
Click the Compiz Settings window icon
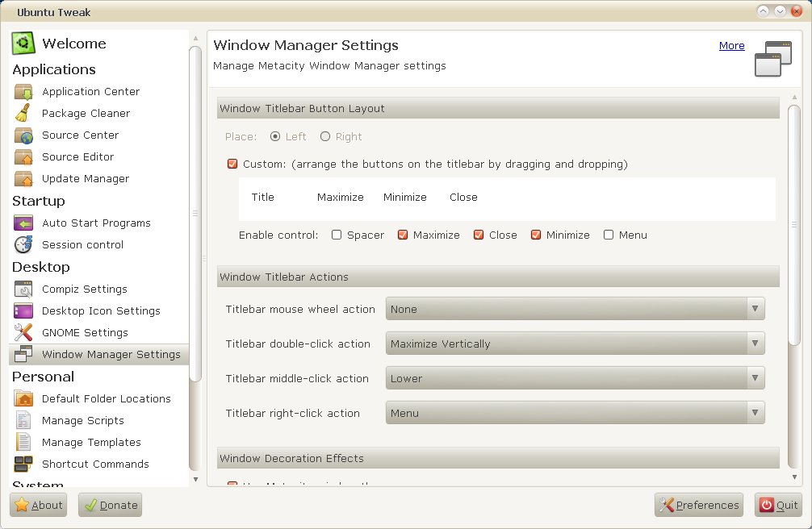click(23, 289)
